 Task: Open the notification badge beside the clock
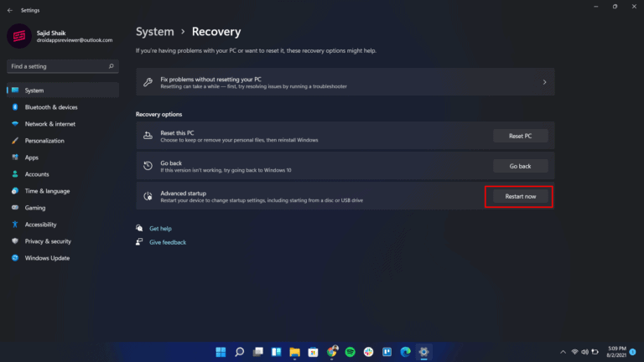point(633,352)
